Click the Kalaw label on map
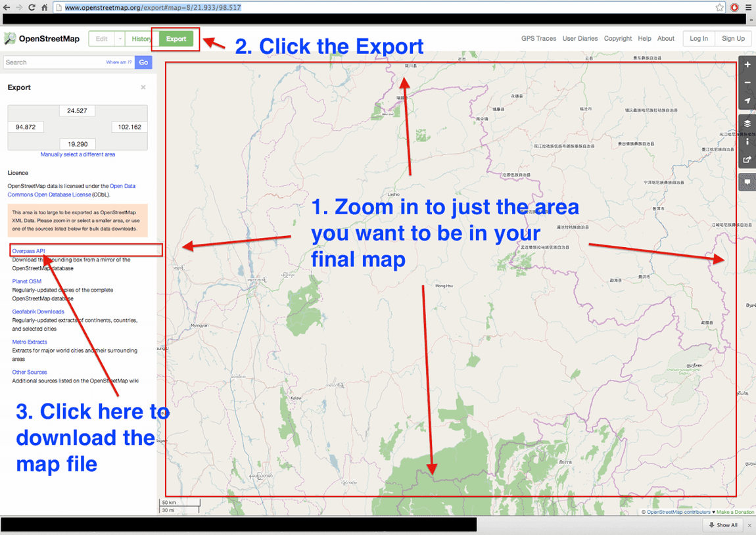756x535 pixels. click(x=296, y=398)
